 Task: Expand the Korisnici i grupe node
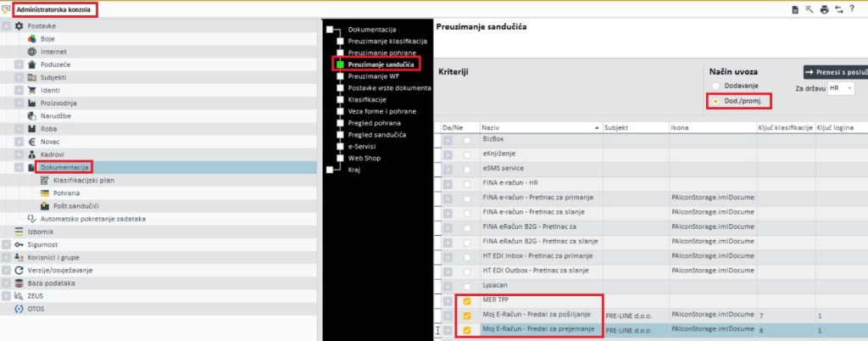(7, 256)
